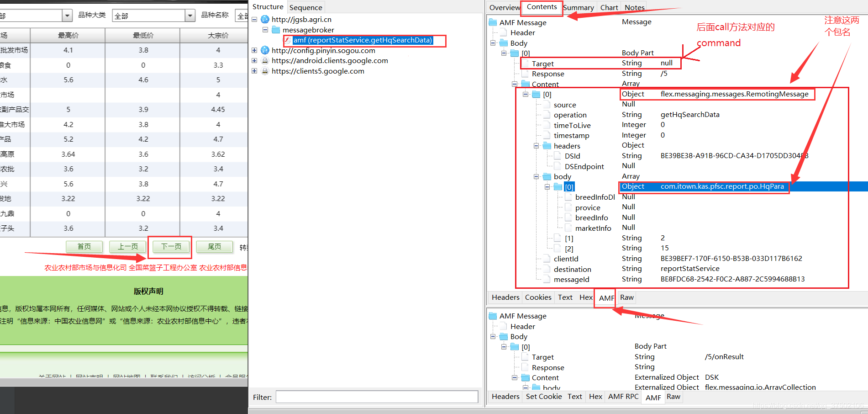
Task: Click the 大宗价 column header
Action: coord(218,35)
